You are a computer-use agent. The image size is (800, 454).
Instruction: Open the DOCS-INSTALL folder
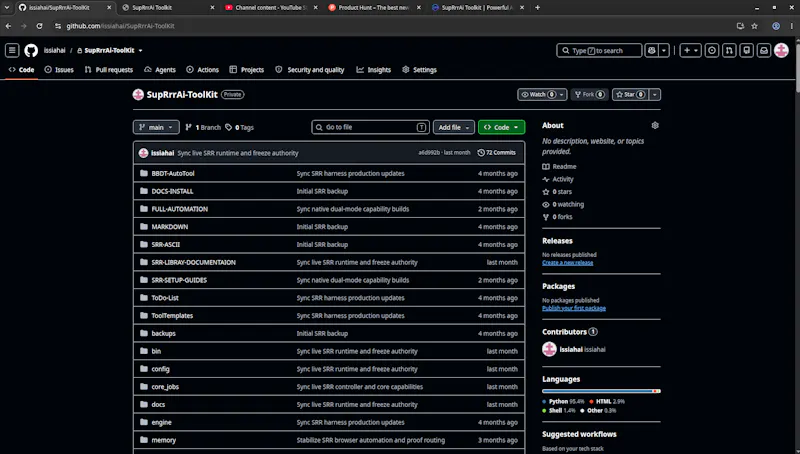172,191
